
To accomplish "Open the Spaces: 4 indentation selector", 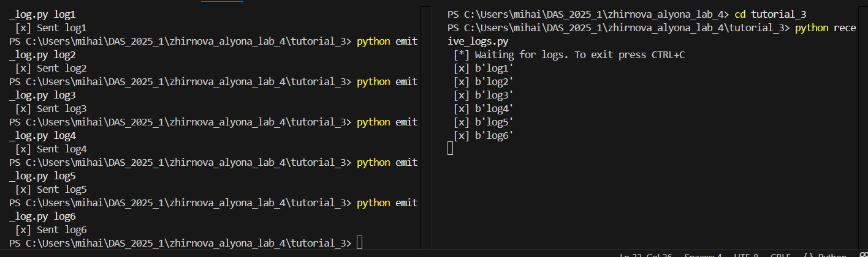I will pos(704,255).
